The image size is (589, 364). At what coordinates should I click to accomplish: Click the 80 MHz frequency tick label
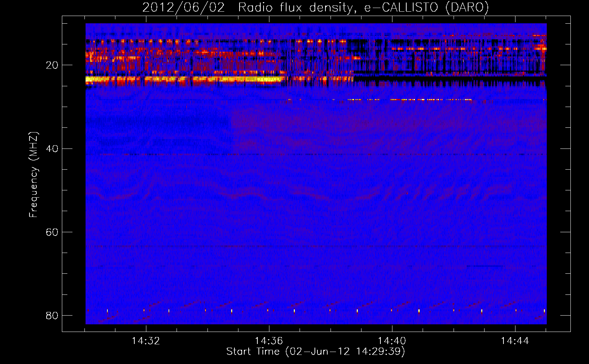coord(52,315)
